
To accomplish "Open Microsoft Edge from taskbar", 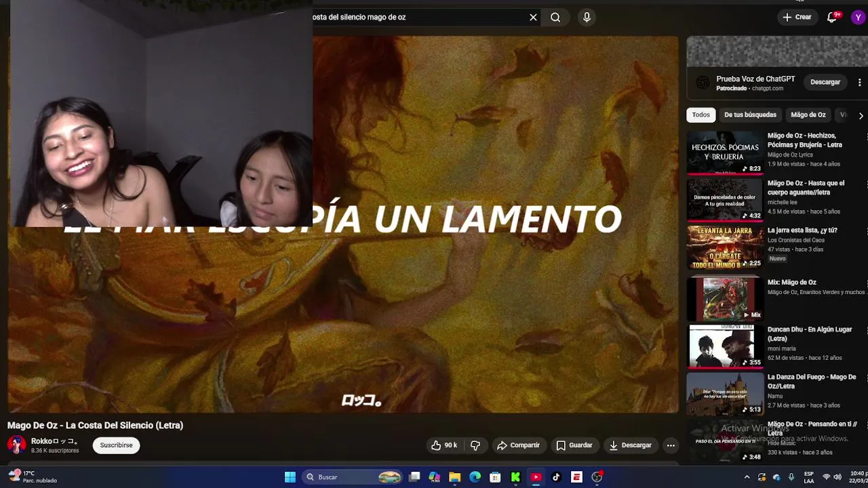I will click(475, 477).
